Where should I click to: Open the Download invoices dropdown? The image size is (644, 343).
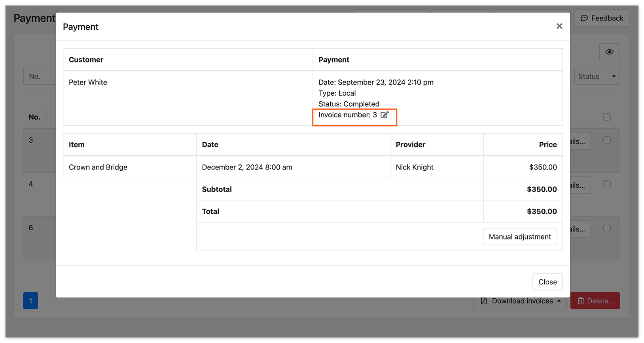[x=520, y=301]
